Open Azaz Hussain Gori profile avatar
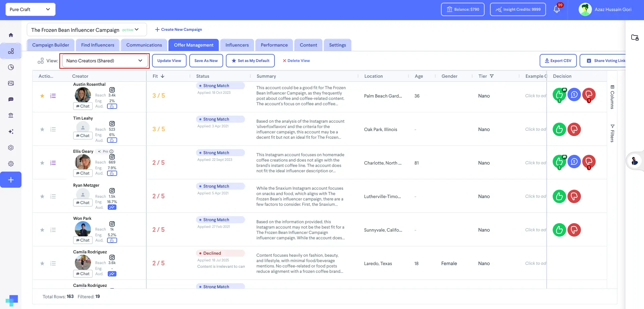Image resolution: width=644 pixels, height=309 pixels. (585, 9)
